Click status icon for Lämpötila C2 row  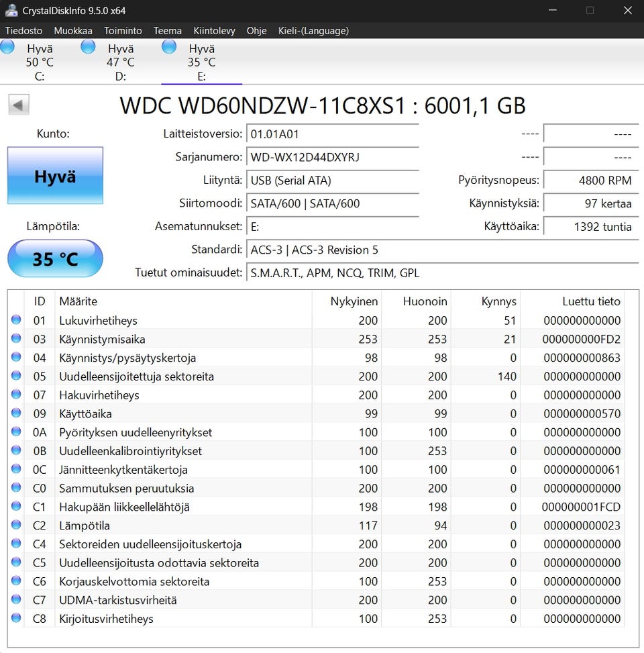[x=16, y=525]
